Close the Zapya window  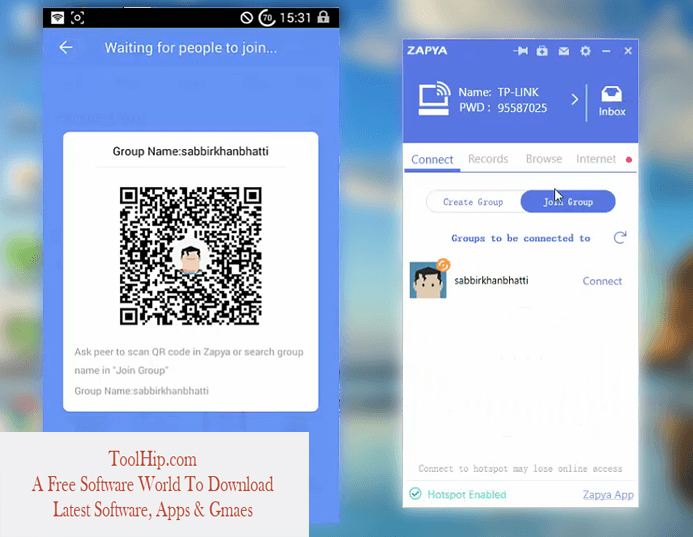628,51
